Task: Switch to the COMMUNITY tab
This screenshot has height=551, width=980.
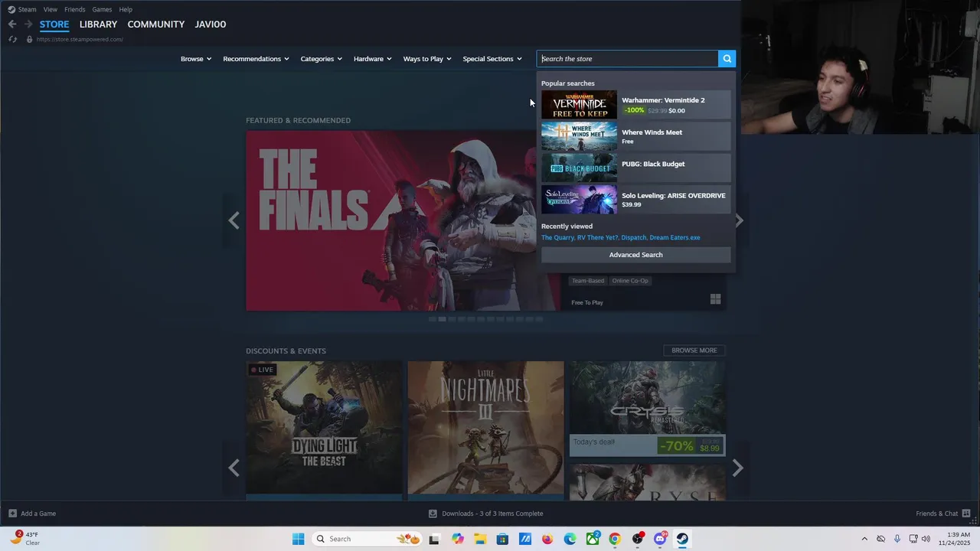Action: [156, 24]
